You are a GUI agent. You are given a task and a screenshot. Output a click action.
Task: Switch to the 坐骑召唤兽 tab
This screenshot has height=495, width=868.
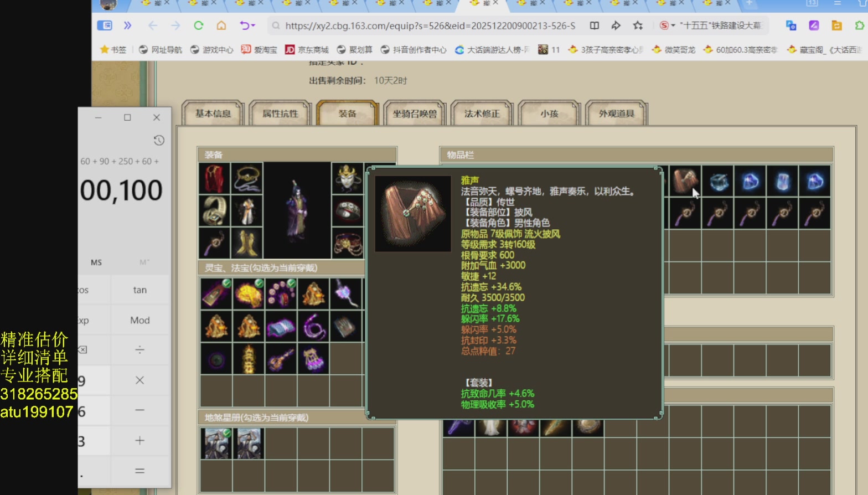[x=415, y=114]
